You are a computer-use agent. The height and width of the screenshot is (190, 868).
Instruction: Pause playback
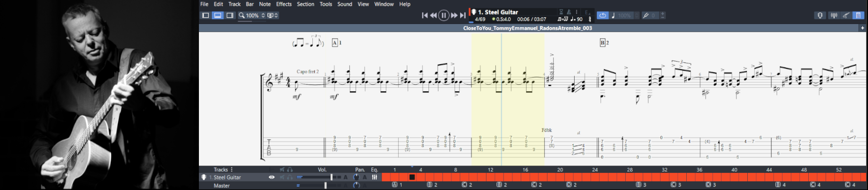(x=443, y=15)
